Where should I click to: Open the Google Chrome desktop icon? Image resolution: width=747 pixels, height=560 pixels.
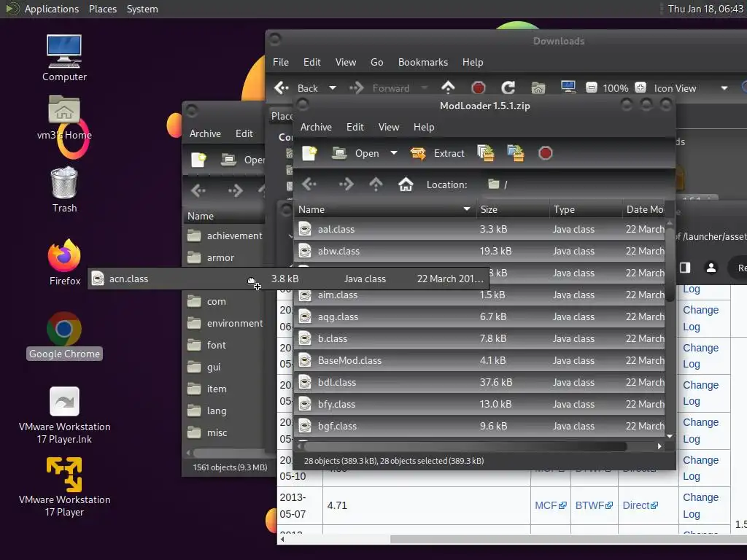(x=64, y=335)
